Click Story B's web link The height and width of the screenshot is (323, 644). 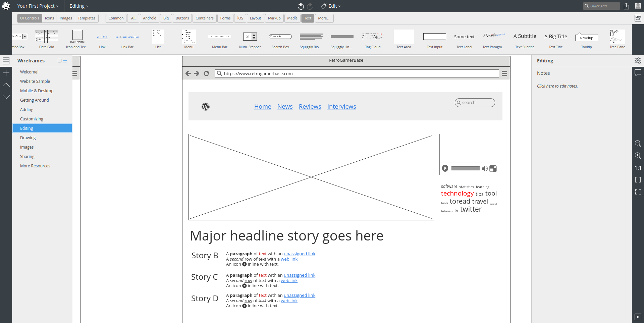[x=289, y=259]
